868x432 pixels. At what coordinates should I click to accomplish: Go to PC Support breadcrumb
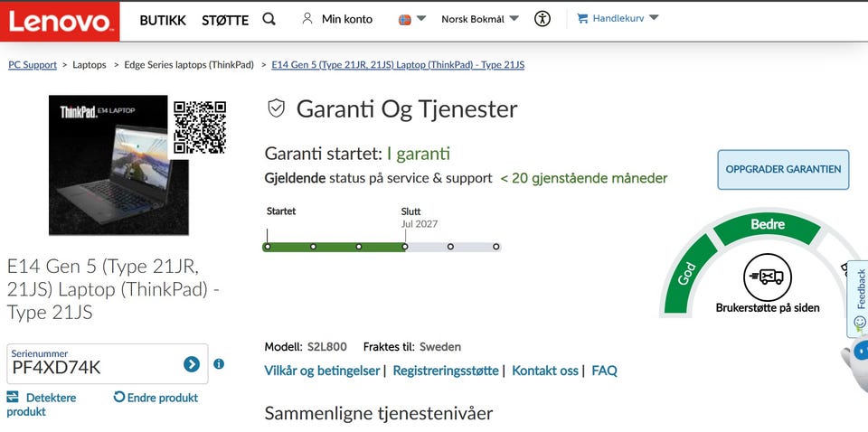coord(33,65)
